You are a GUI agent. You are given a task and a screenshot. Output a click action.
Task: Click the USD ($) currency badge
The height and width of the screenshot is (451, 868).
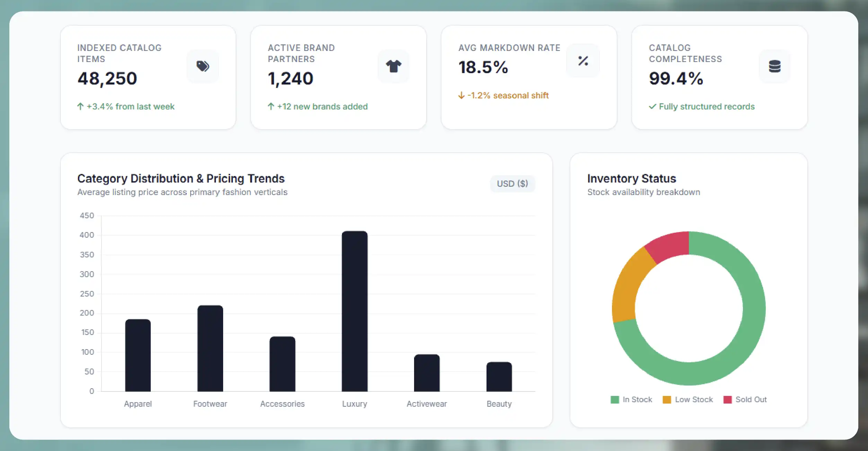pos(512,184)
